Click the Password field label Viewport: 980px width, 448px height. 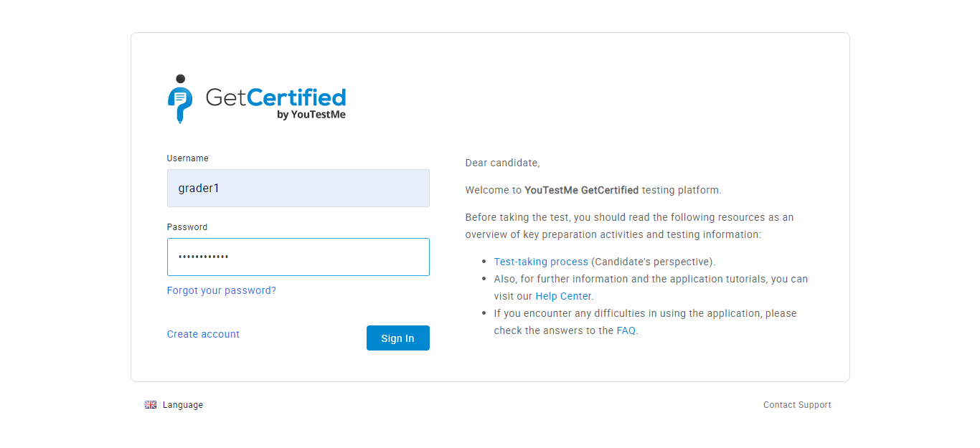(187, 227)
